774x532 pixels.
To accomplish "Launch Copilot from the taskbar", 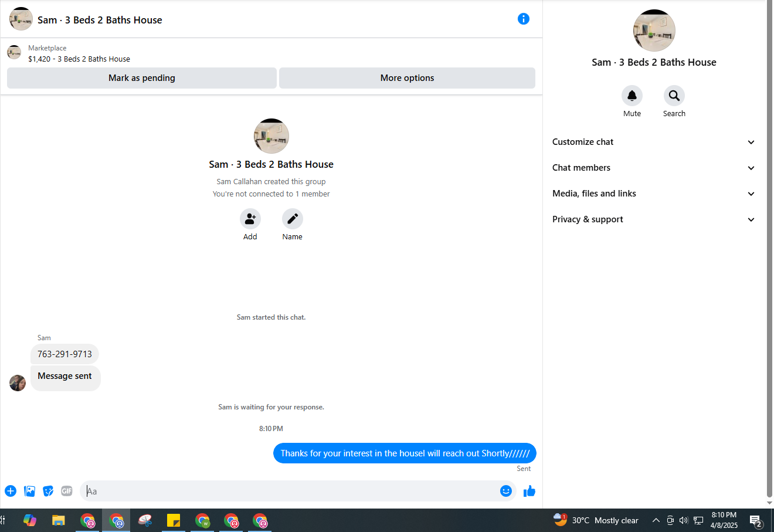I will coord(29,520).
